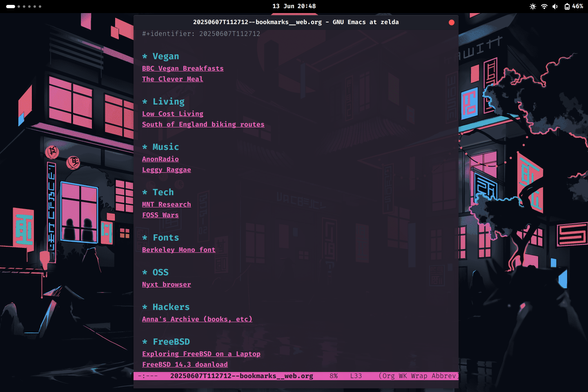The image size is (588, 392).
Task: Open the battery 46% indicator
Action: (x=573, y=6)
